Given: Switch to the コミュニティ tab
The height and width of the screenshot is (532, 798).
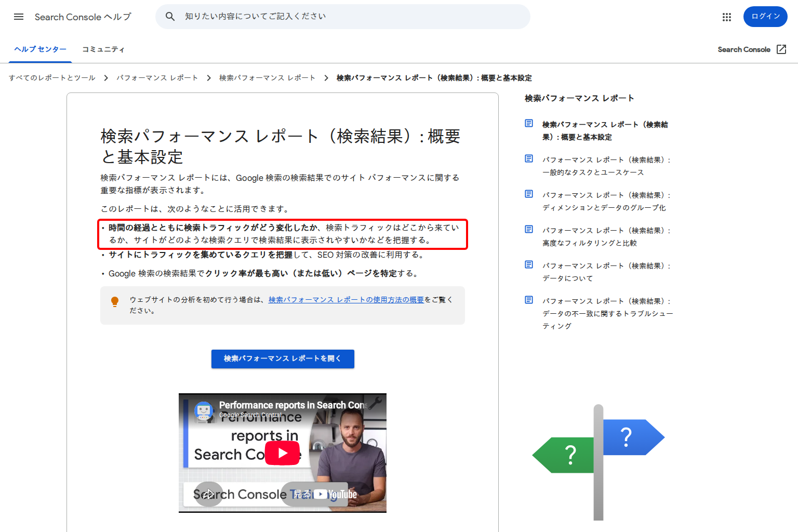Looking at the screenshot, I should [x=103, y=49].
